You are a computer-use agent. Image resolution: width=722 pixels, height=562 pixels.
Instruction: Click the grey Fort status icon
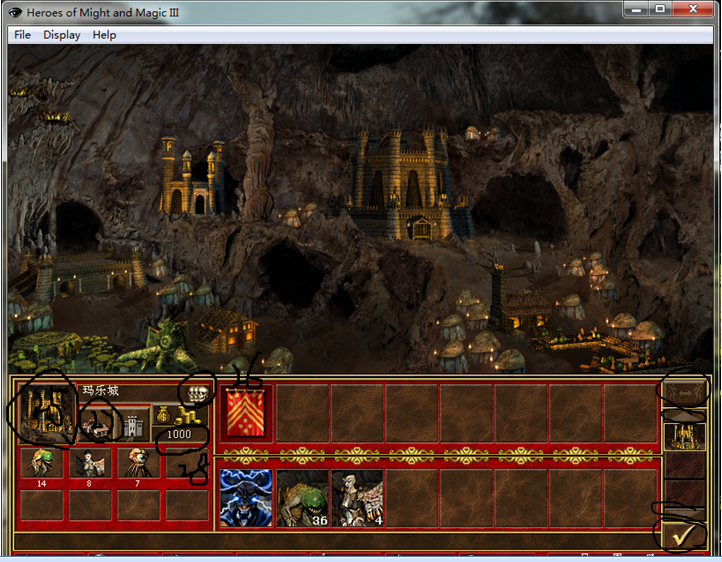coord(133,424)
